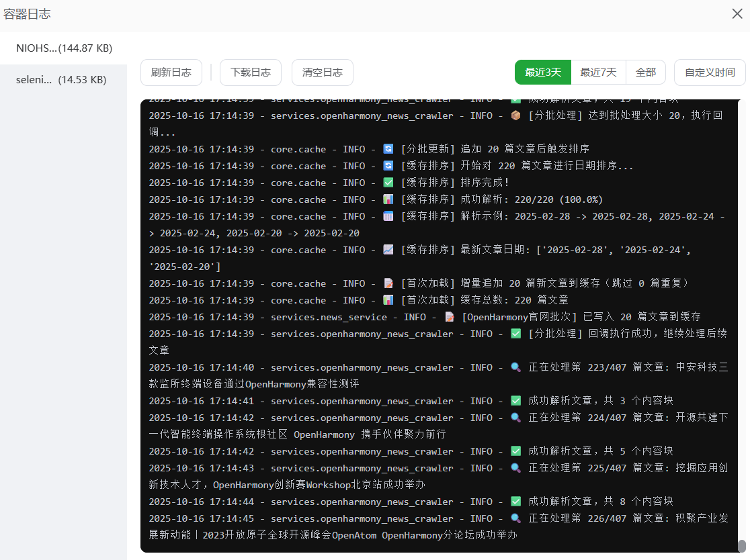The height and width of the screenshot is (560, 750).
Task: Click the magnifier emoji on the 223/407 line
Action: pyautogui.click(x=515, y=367)
